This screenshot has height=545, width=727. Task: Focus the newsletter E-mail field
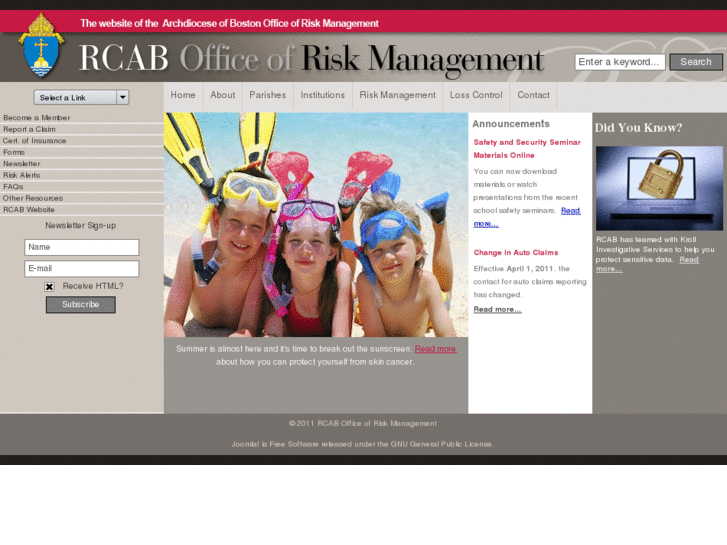(82, 269)
